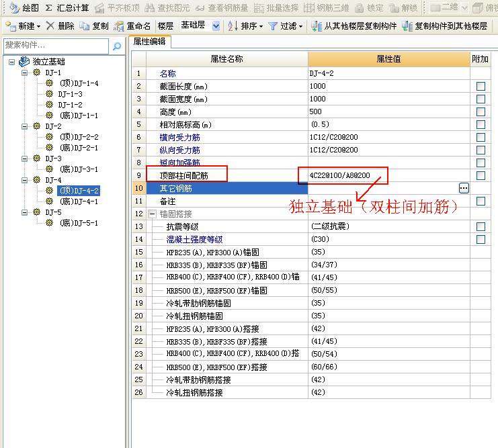Select (底)DJ-4-1 in the tree
This screenshot has height=448, width=498.
pyautogui.click(x=79, y=201)
